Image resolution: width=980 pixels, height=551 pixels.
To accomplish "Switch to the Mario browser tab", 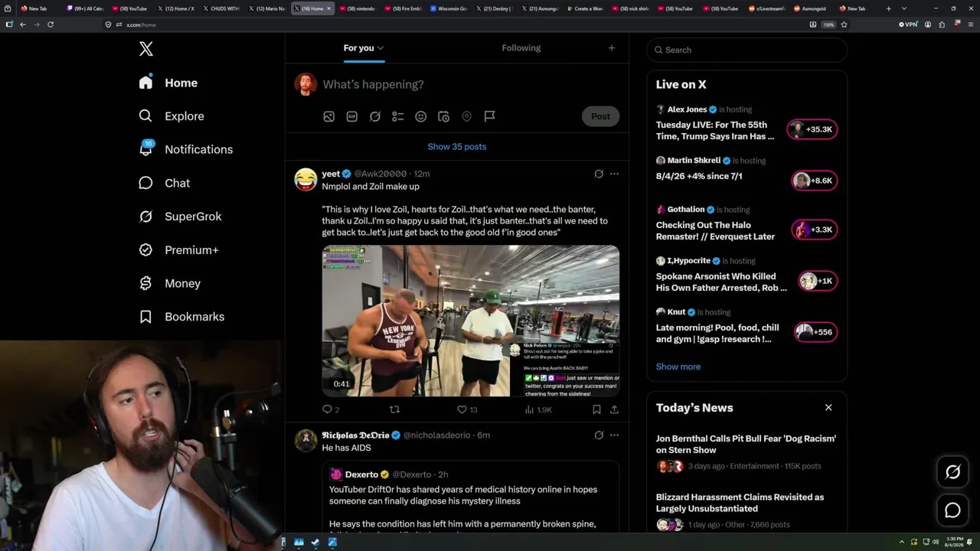I will pos(268,8).
